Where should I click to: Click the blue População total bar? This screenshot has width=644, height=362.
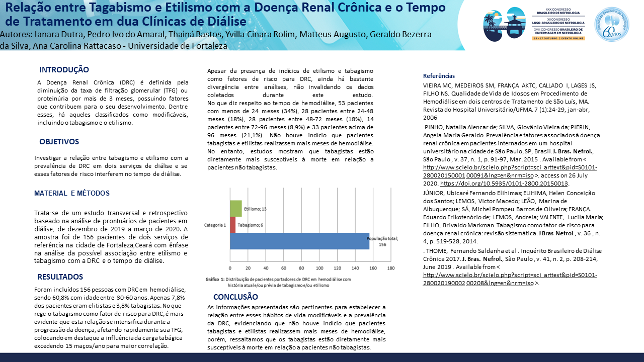300,241
